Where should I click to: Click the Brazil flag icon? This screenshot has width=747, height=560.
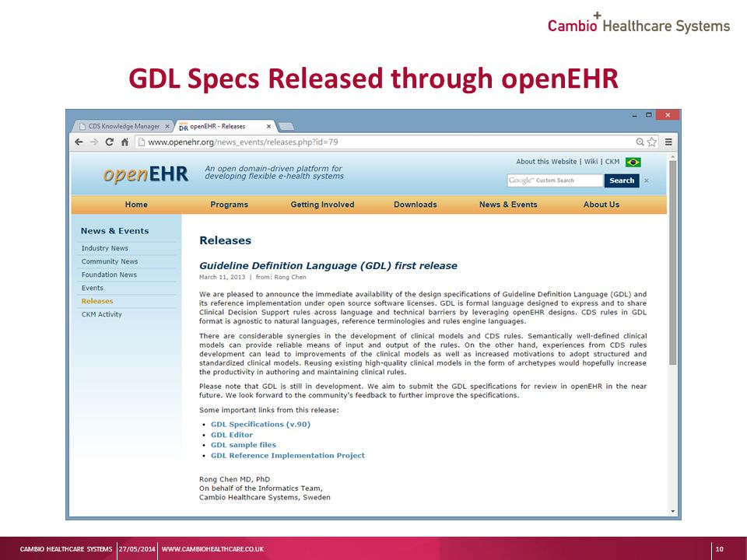633,163
